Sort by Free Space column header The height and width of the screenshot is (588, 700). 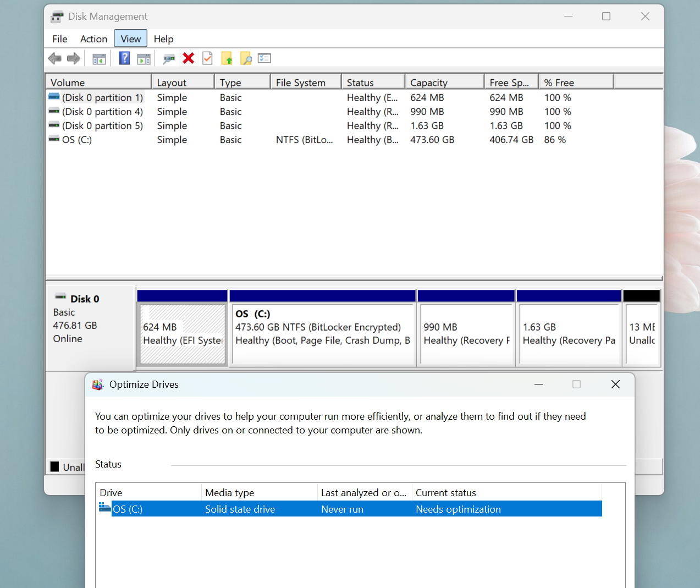click(x=511, y=82)
